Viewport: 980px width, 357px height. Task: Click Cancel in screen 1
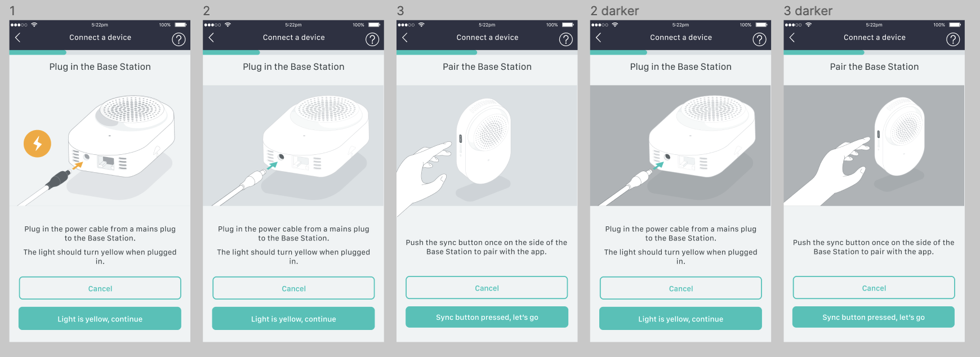tap(100, 288)
